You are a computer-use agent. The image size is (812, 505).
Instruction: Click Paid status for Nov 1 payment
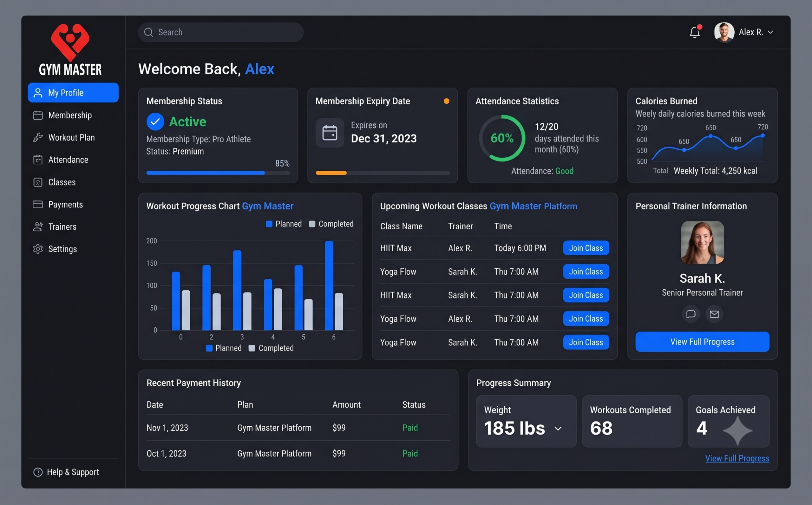410,428
